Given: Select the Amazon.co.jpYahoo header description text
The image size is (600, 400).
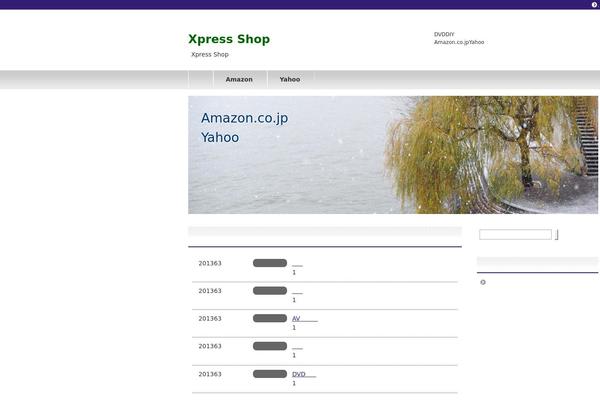Looking at the screenshot, I should (x=459, y=42).
